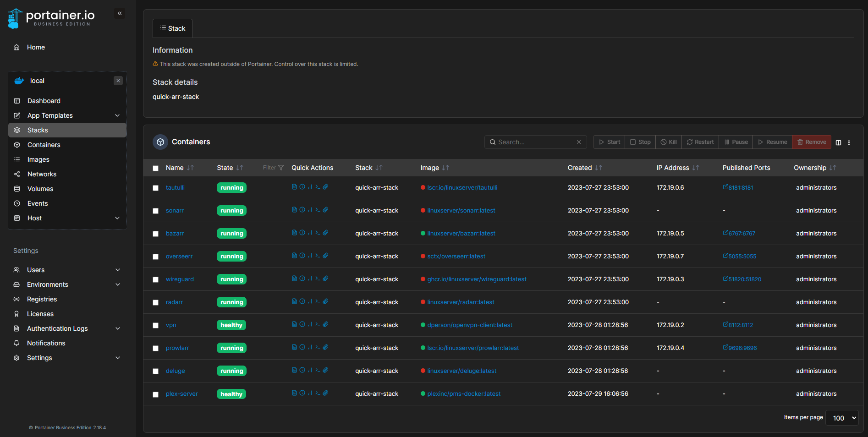Expand the App Templates menu
The height and width of the screenshot is (437, 868).
49,115
